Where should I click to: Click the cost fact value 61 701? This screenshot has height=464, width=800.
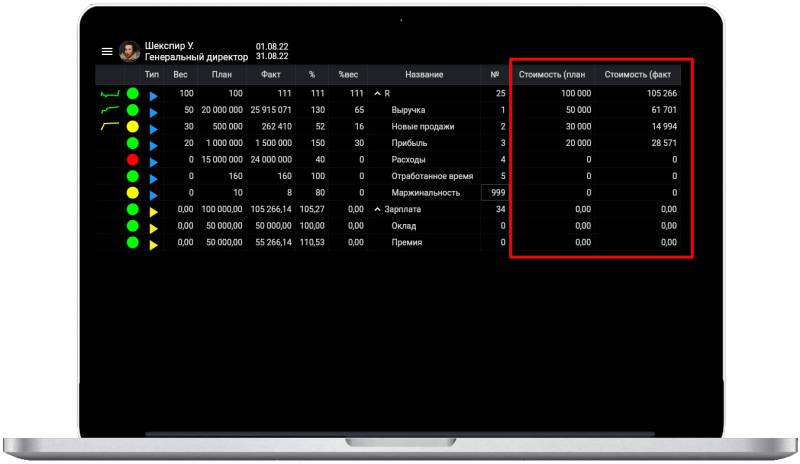coord(664,110)
